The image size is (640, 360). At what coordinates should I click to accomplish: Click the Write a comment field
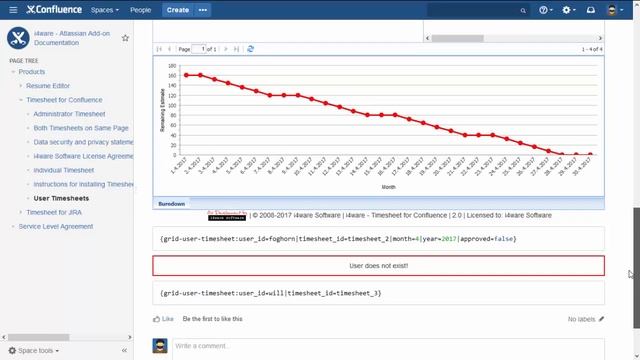coord(388,348)
